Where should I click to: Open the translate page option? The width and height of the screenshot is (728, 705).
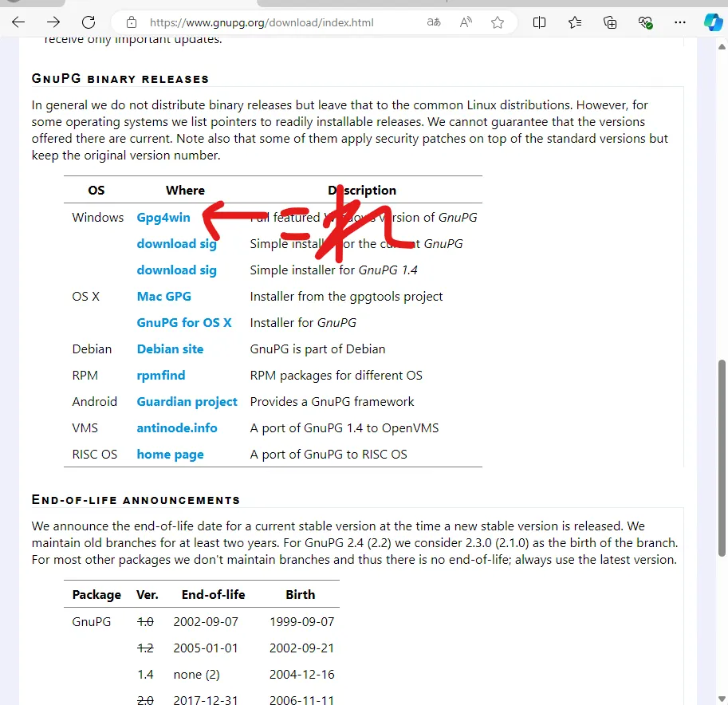click(434, 22)
